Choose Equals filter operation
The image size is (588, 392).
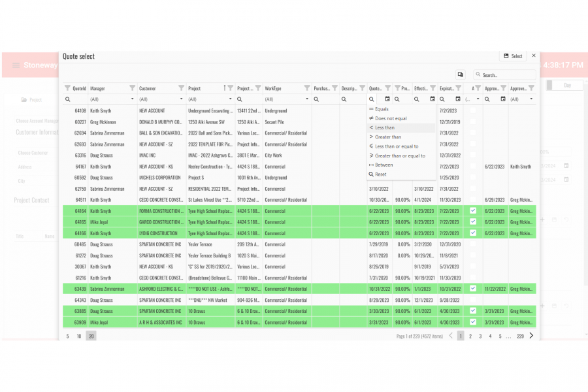(401, 109)
